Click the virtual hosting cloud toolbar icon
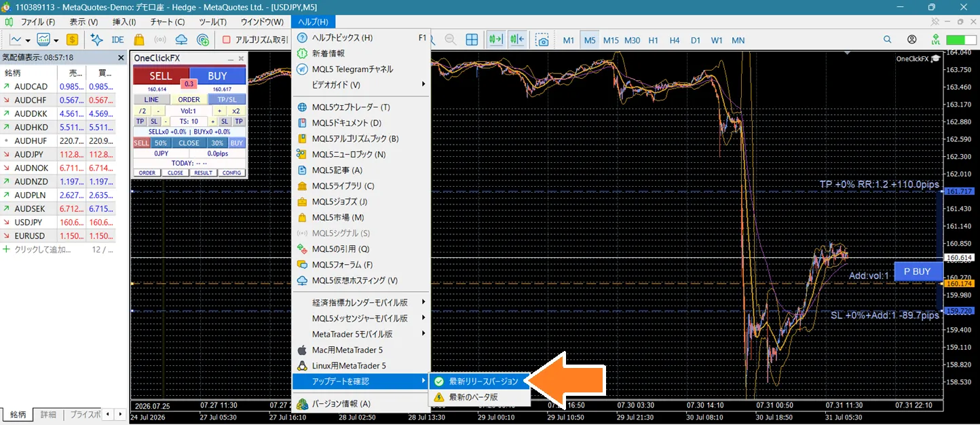This screenshot has width=980, height=425. [x=181, y=39]
